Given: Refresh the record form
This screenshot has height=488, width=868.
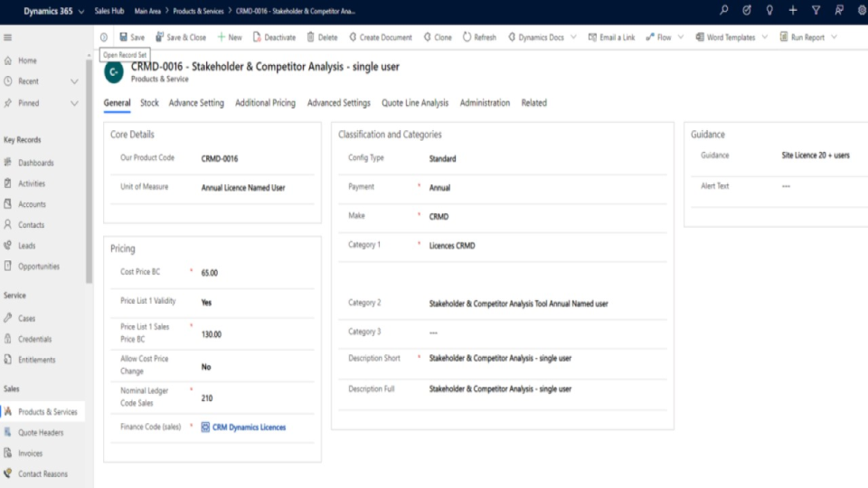Looking at the screenshot, I should [479, 37].
